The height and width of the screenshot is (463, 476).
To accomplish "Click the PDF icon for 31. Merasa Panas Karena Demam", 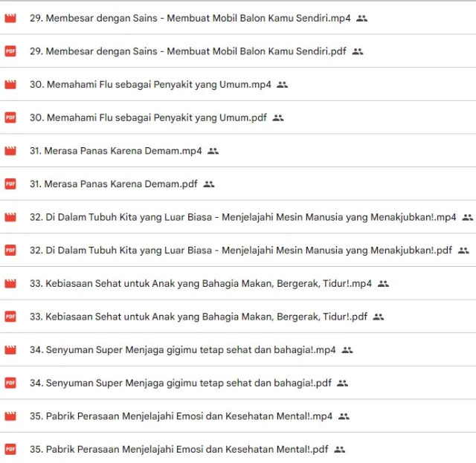I will tap(10, 184).
